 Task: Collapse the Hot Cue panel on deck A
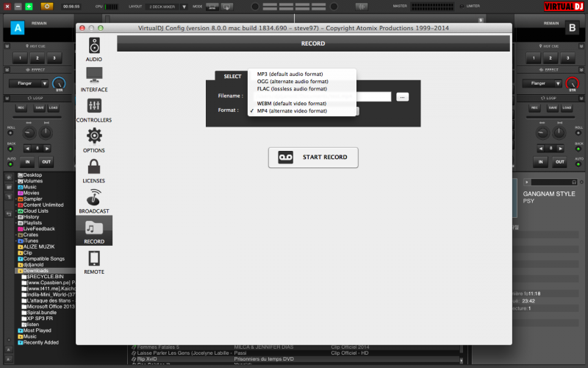7,46
